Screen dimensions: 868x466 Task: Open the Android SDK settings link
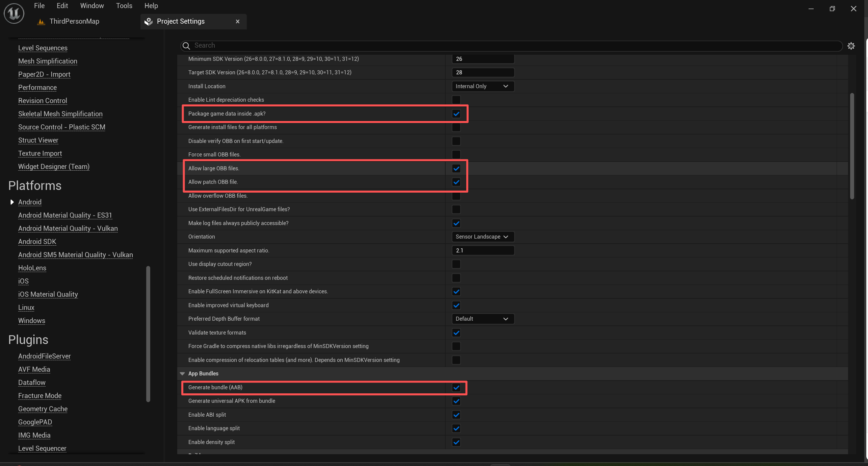(37, 242)
